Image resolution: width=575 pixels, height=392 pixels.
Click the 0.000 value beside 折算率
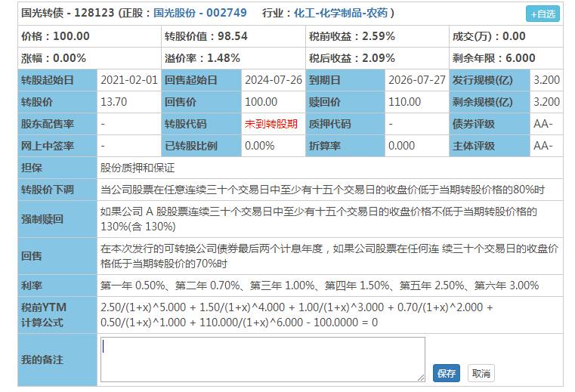point(401,146)
